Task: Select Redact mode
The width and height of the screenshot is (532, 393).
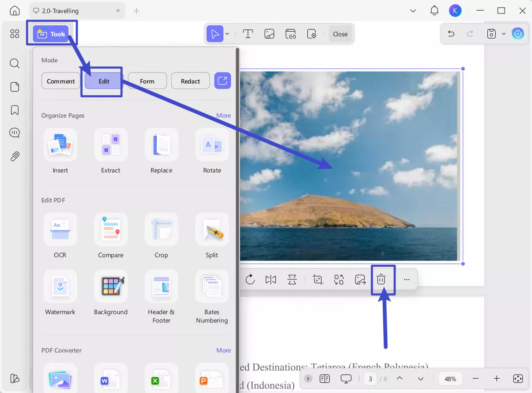Action: [190, 81]
